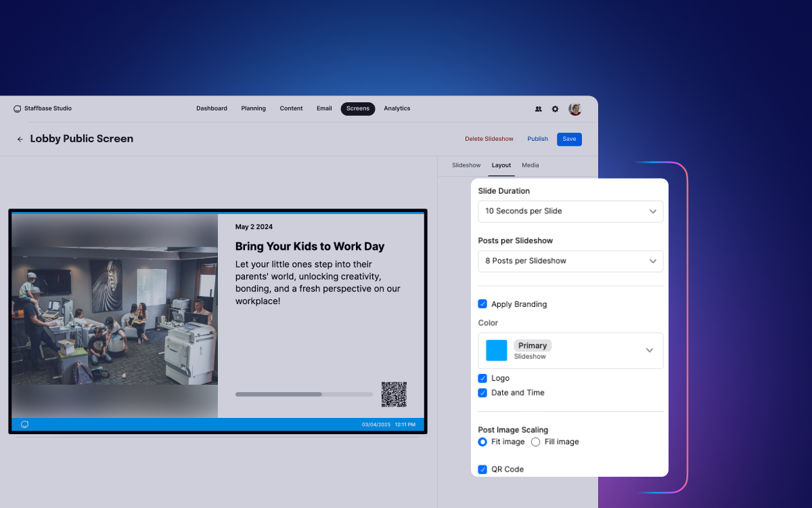This screenshot has width=812, height=508.
Task: Toggle the QR Code checkbox
Action: click(482, 469)
